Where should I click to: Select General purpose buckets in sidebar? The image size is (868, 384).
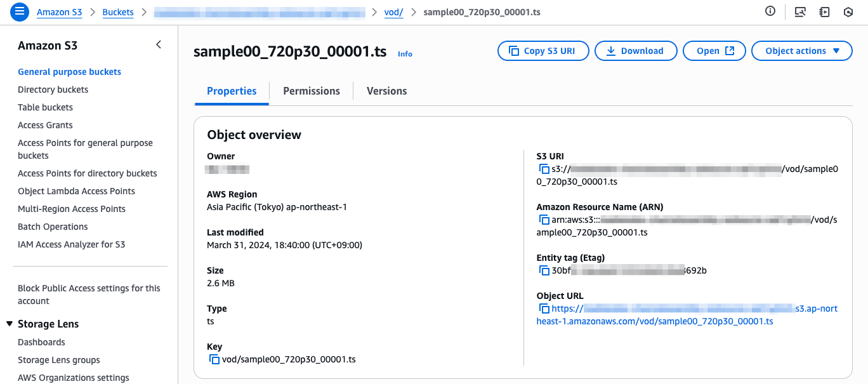[x=69, y=72]
